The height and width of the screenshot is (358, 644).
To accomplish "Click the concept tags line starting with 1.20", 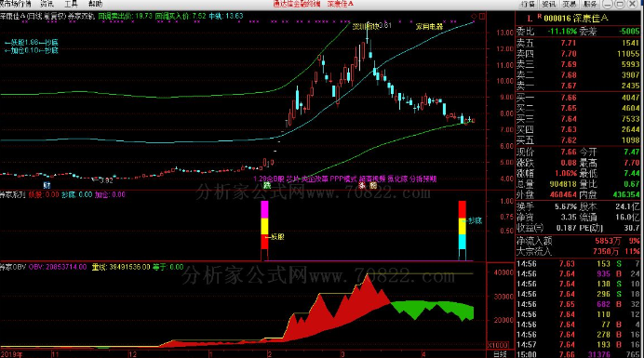I will coord(345,179).
